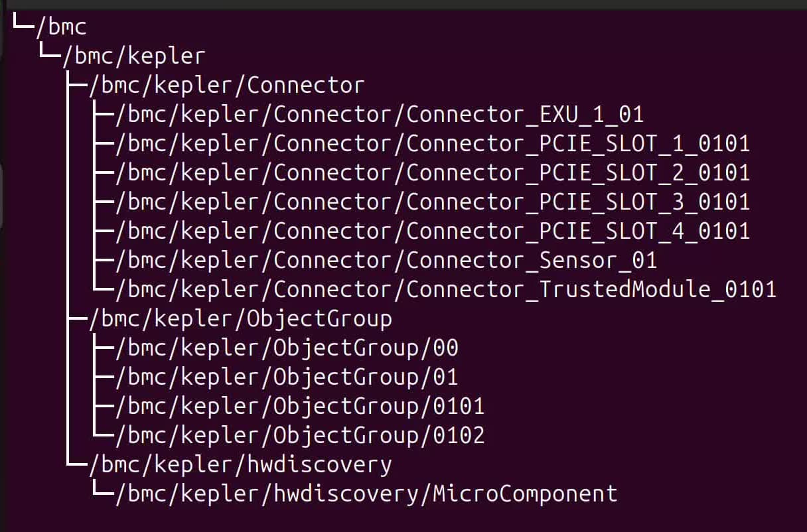Image resolution: width=807 pixels, height=532 pixels.
Task: Click the branch connector before /bmc/kepler/ObjectGroup
Action: click(77, 319)
